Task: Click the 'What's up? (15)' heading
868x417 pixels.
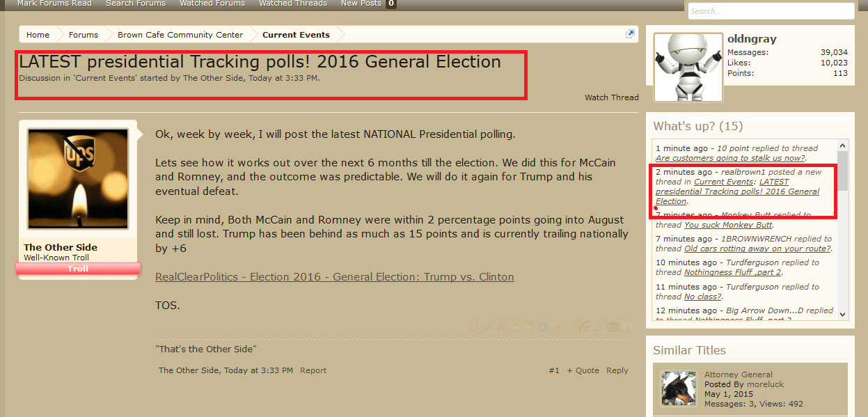Action: pyautogui.click(x=698, y=126)
